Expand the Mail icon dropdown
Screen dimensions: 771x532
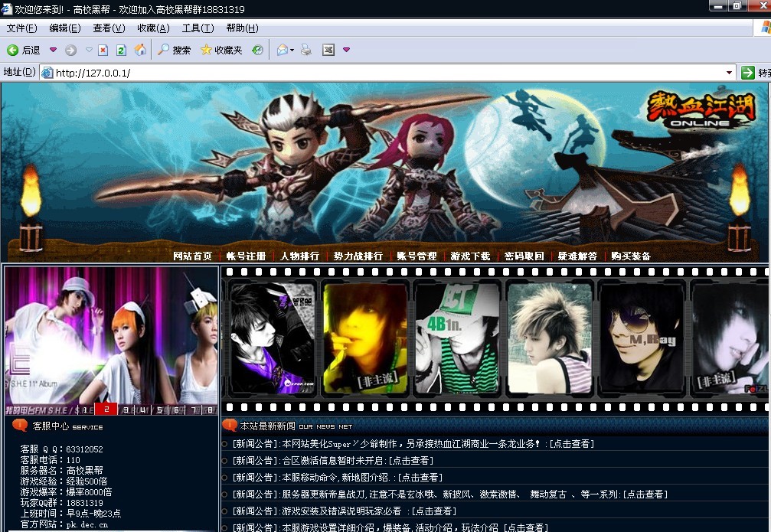tap(294, 51)
